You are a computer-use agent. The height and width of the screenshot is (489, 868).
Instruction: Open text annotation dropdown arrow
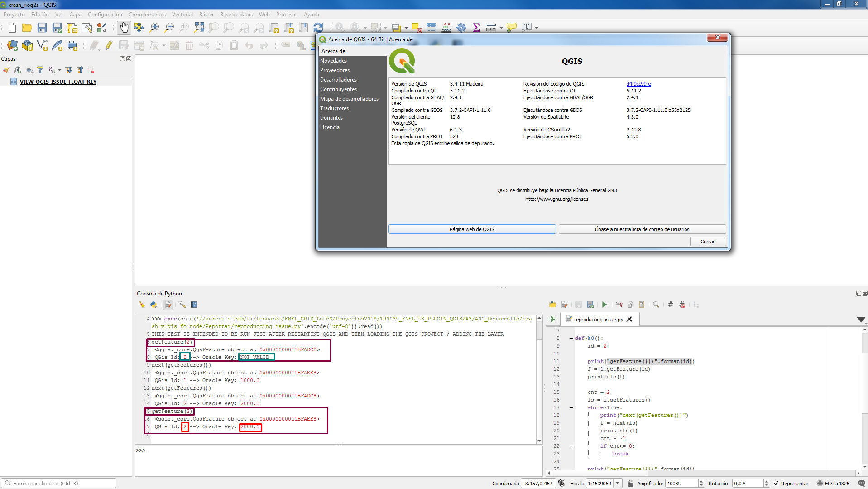coord(537,28)
